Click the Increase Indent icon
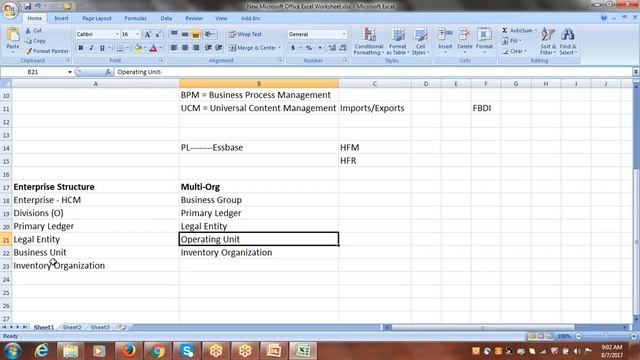The height and width of the screenshot is (360, 640). tap(219, 48)
